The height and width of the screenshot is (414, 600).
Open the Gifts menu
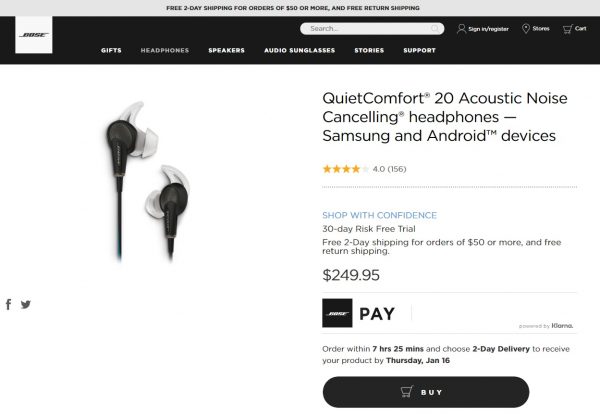coord(111,49)
